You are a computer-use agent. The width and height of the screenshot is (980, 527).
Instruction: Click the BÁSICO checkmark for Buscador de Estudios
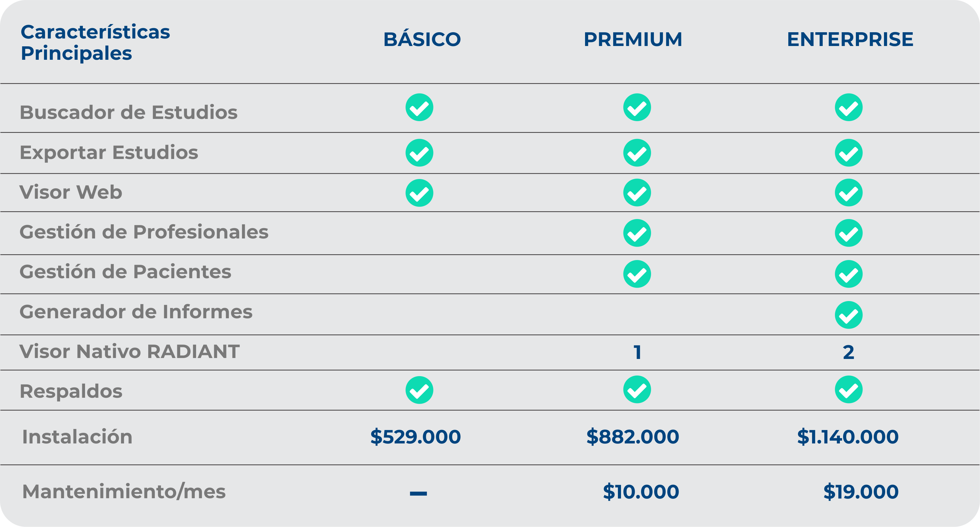point(419,107)
